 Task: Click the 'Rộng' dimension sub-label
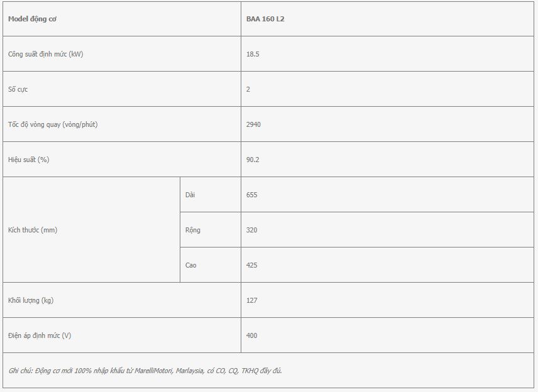point(193,230)
